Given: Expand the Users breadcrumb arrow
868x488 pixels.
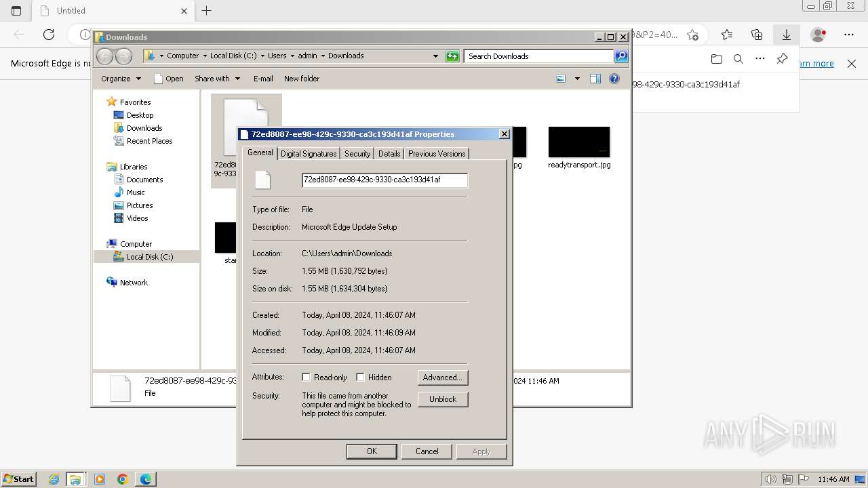Looking at the screenshot, I should [x=292, y=56].
